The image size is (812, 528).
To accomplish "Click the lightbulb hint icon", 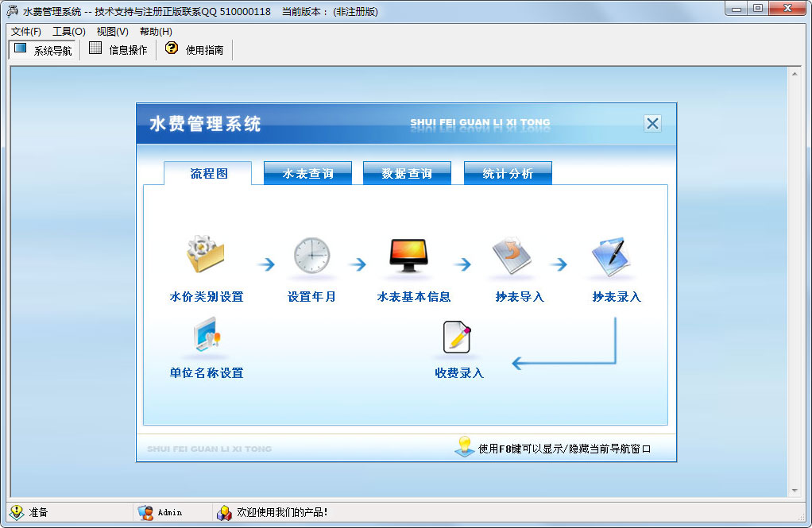I will (465, 446).
